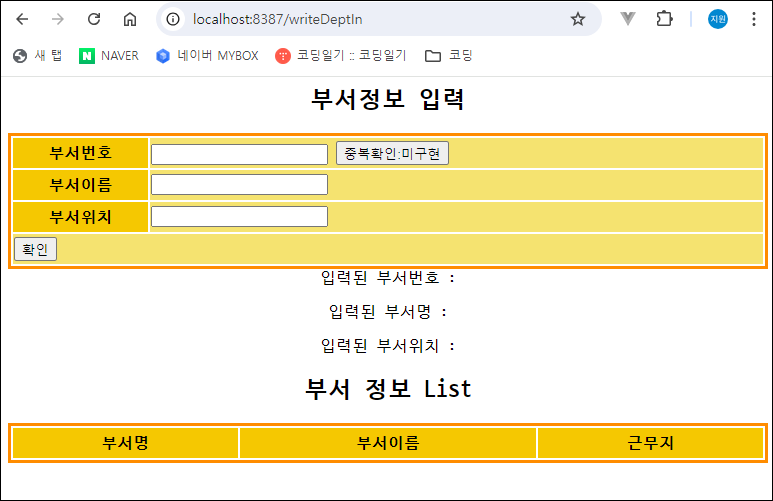Open the Chrome three-dot menu
This screenshot has width=773, height=501.
[x=754, y=19]
